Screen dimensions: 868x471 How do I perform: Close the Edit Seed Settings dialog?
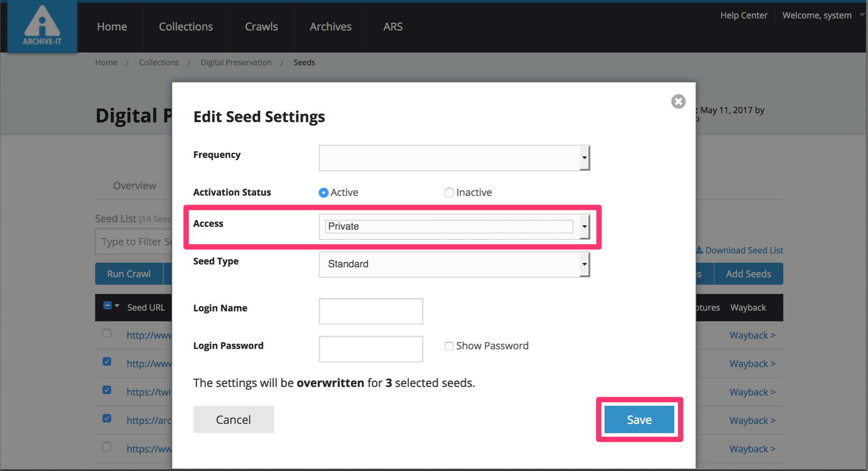pyautogui.click(x=678, y=101)
